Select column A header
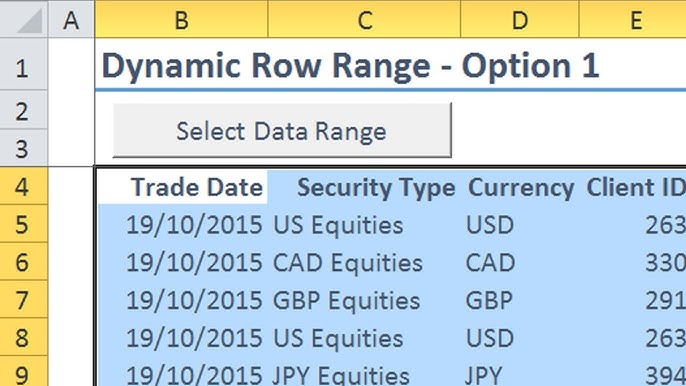 tap(71, 19)
